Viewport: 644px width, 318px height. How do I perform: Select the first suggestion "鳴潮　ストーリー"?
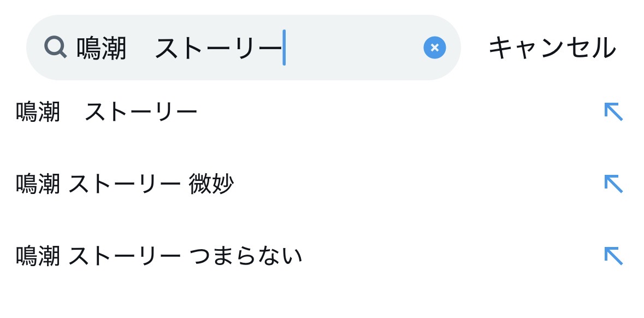[107, 113]
